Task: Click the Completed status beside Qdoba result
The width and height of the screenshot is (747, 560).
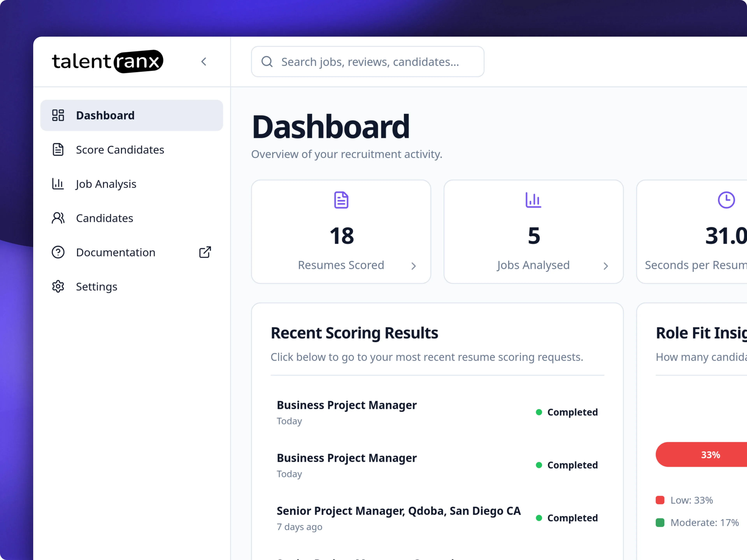Action: [x=567, y=518]
